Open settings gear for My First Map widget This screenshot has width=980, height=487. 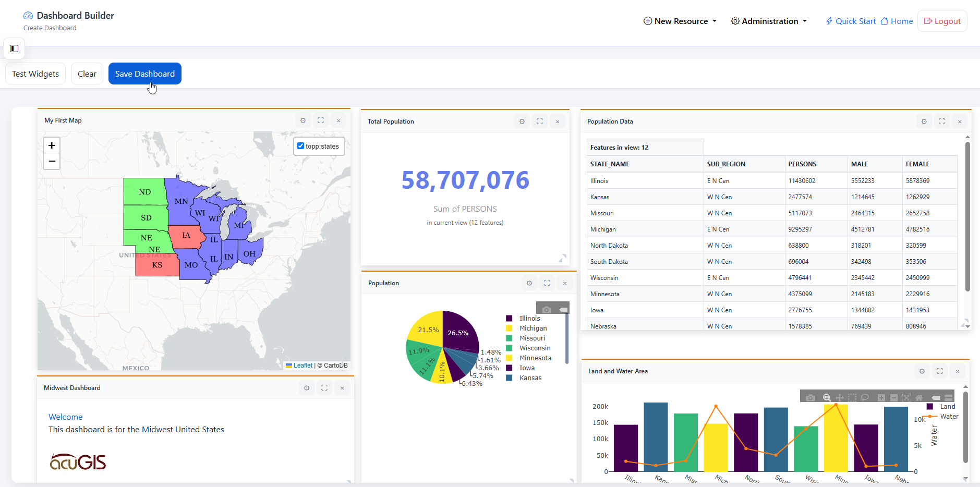coord(303,120)
